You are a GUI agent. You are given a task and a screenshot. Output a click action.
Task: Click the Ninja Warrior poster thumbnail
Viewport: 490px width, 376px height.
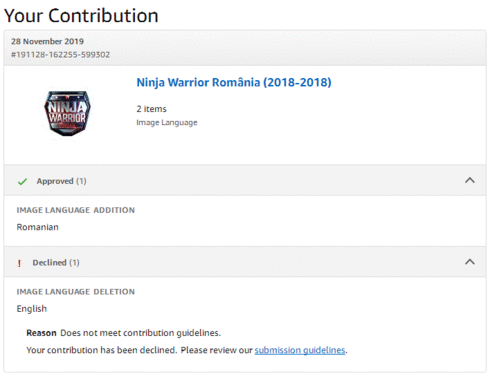(x=68, y=113)
